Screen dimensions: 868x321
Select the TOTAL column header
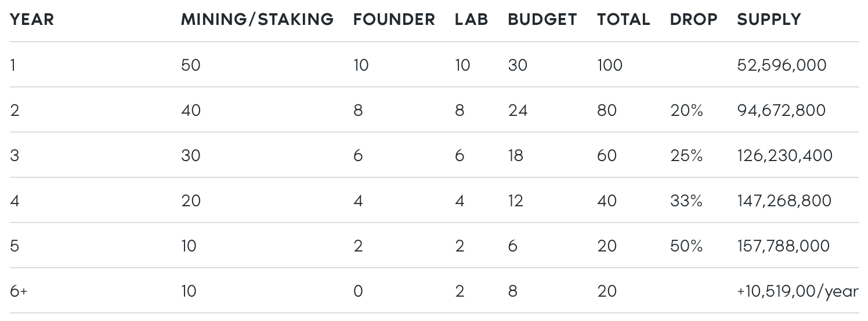tap(624, 19)
